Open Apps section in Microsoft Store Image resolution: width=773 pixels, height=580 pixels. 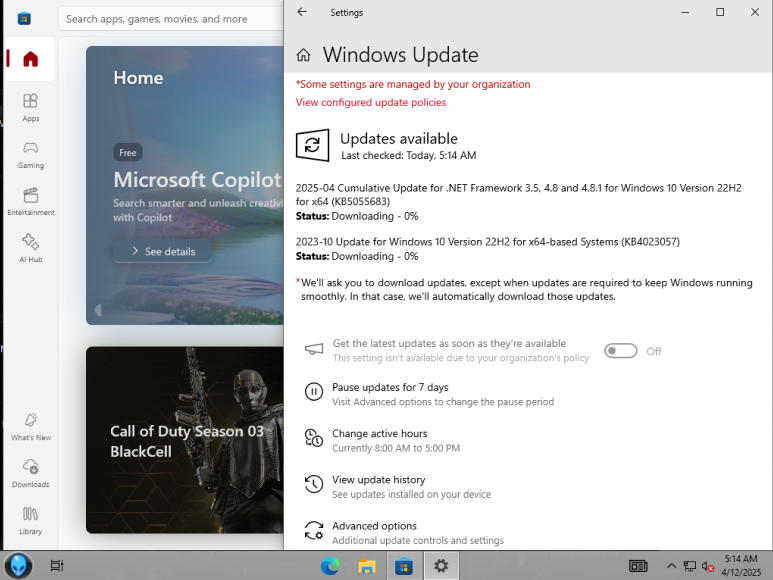pyautogui.click(x=30, y=107)
